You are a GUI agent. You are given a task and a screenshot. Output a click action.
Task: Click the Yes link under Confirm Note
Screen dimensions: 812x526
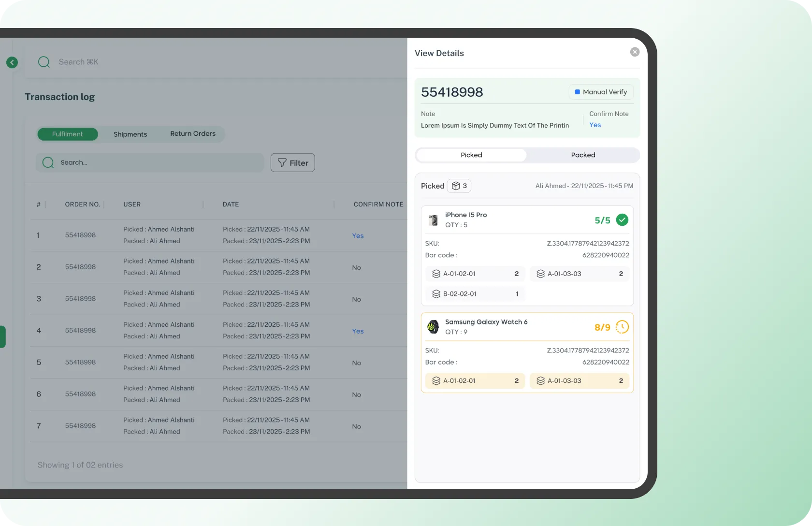(595, 125)
